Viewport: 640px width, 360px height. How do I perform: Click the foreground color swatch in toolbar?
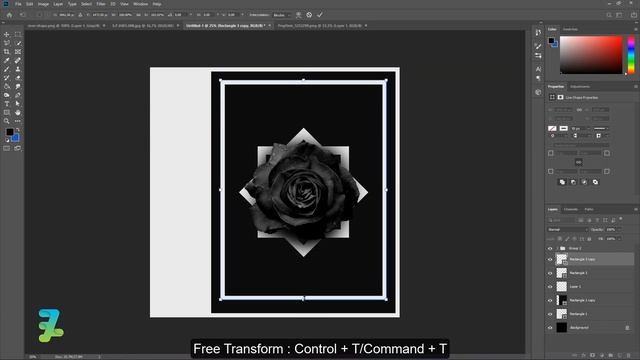tap(9, 132)
